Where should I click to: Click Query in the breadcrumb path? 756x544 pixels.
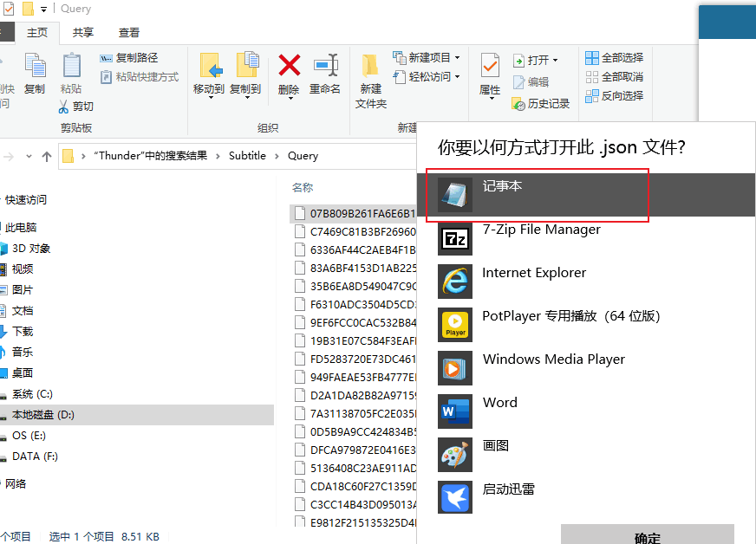tap(303, 156)
